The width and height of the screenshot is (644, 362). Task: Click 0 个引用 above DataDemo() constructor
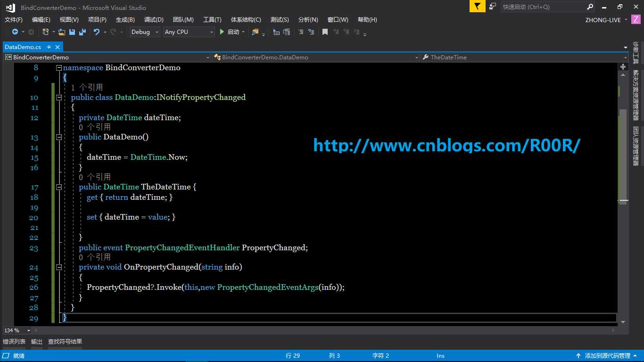pos(95,127)
